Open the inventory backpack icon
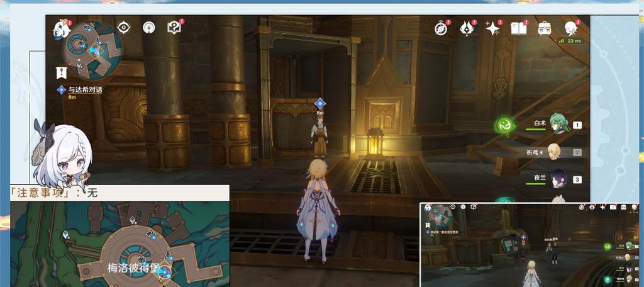644x287 pixels. 545,28
